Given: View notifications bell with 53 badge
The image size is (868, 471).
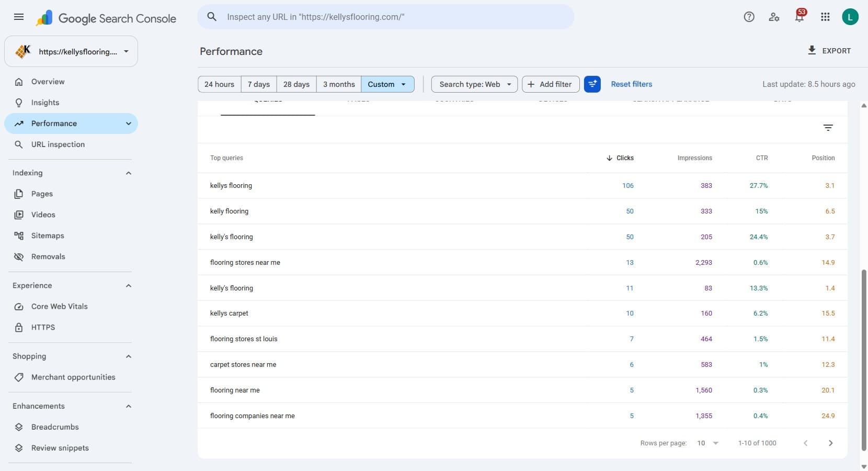Looking at the screenshot, I should click(800, 16).
